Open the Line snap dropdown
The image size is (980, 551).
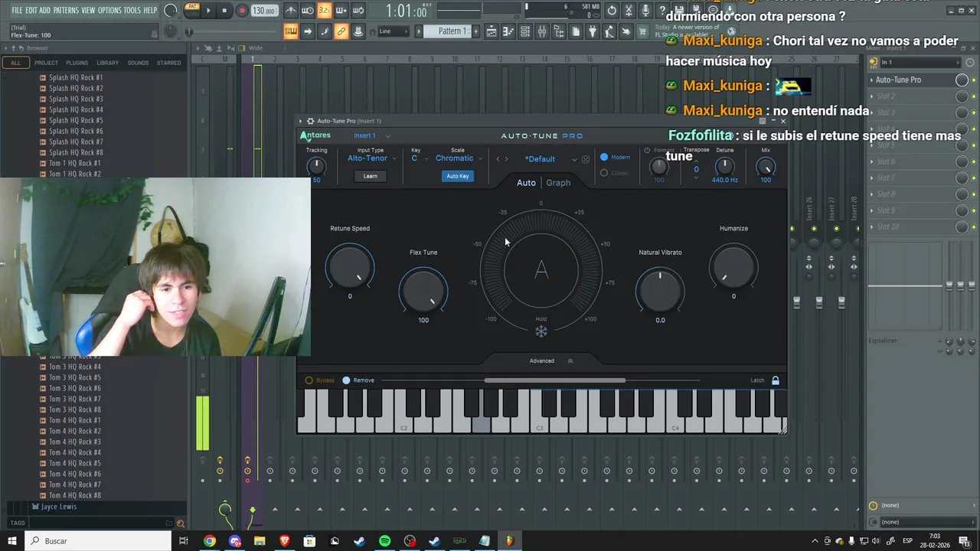pyautogui.click(x=394, y=31)
